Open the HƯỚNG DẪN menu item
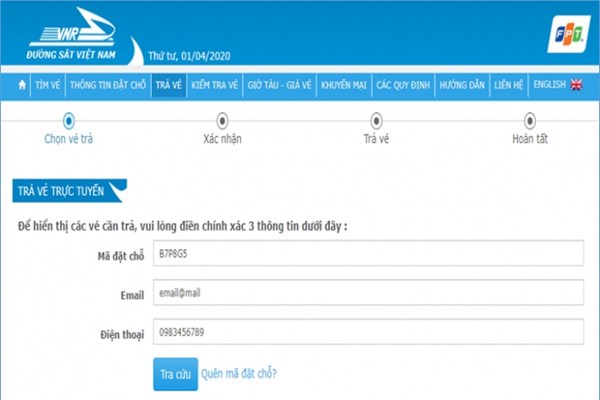Viewport: 600px width, 400px height. point(462,85)
